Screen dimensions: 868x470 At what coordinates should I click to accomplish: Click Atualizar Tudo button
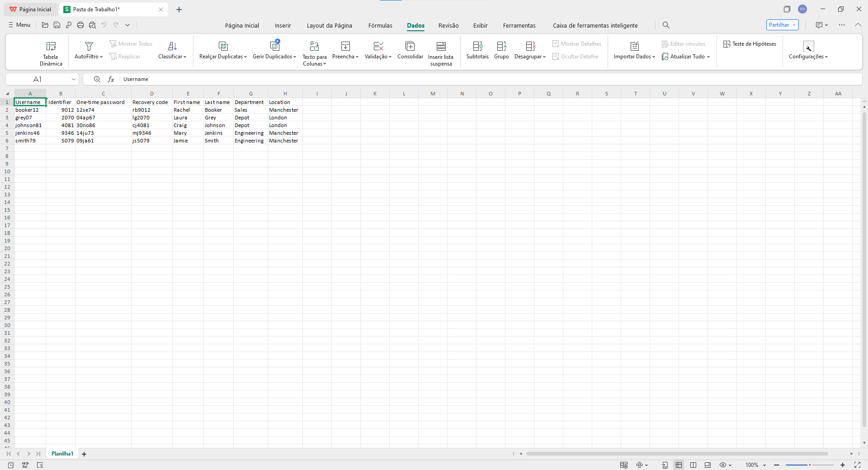click(685, 57)
